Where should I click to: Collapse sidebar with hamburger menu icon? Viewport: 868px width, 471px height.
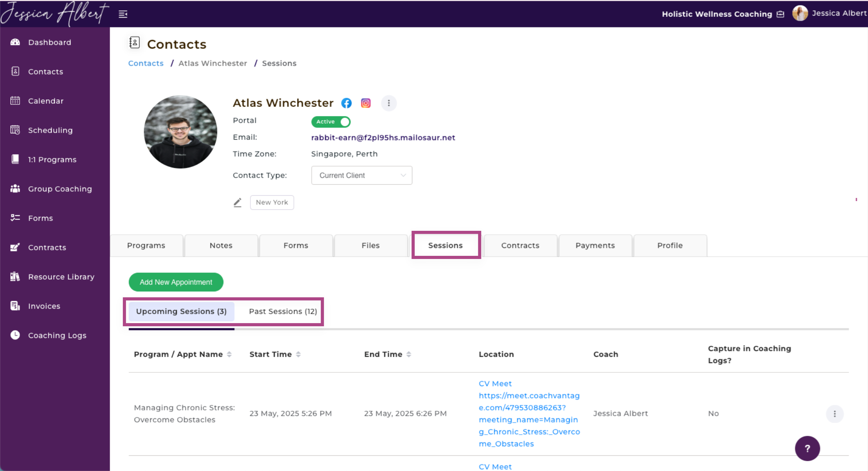point(123,14)
